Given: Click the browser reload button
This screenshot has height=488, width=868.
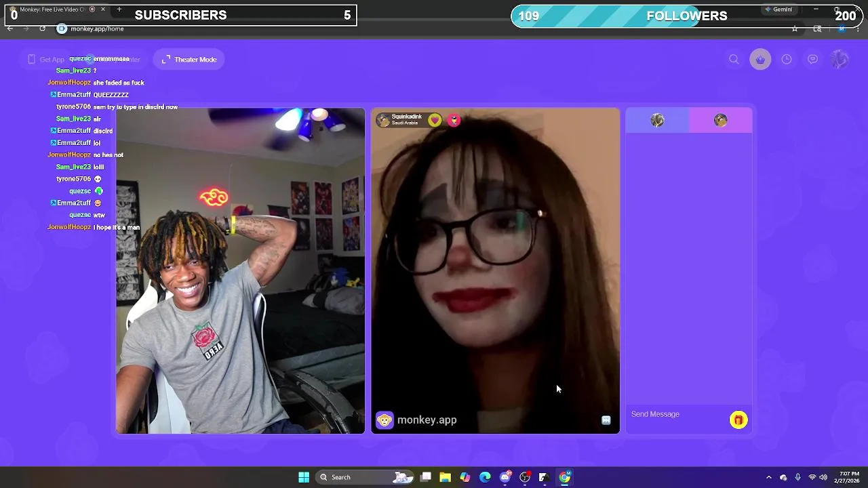Looking at the screenshot, I should [x=42, y=28].
